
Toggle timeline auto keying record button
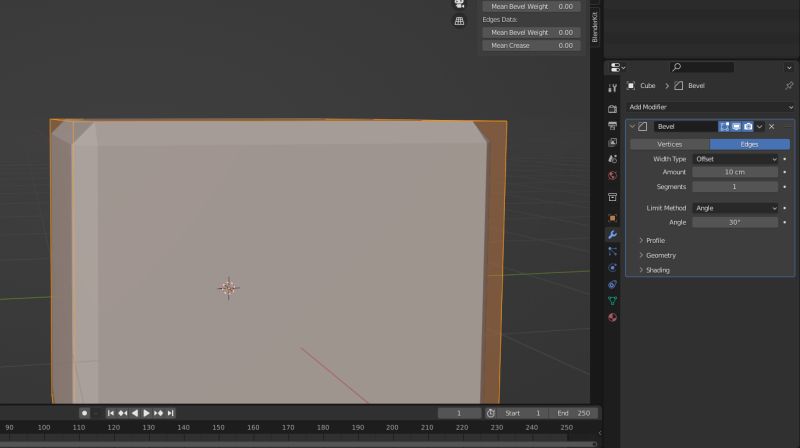[x=84, y=413]
